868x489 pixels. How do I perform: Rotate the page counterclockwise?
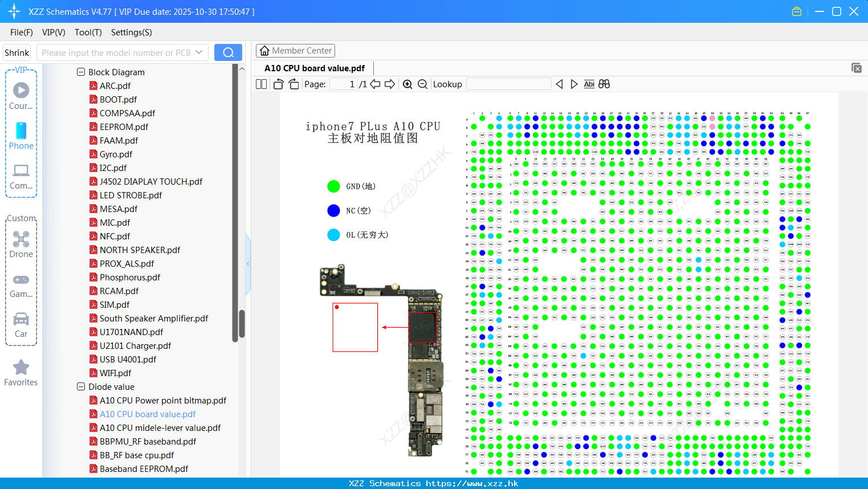(278, 84)
